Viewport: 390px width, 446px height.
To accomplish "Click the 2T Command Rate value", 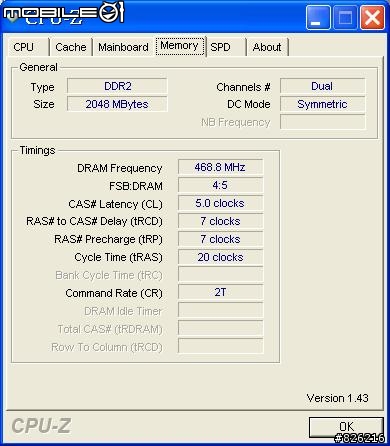I will pyautogui.click(x=220, y=292).
